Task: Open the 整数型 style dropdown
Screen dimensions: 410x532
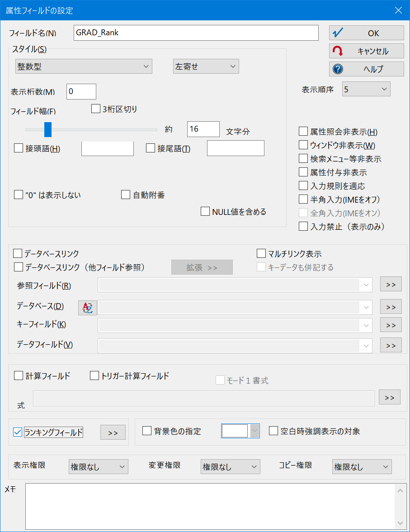Action: pos(84,66)
